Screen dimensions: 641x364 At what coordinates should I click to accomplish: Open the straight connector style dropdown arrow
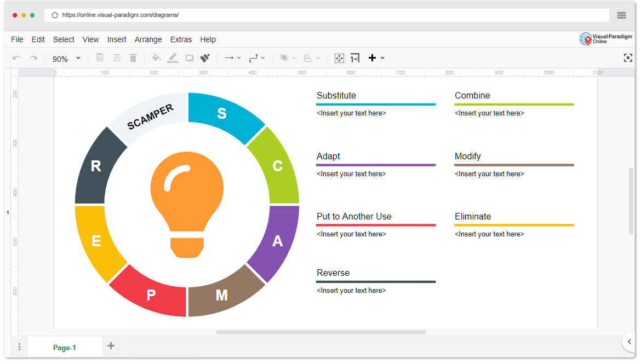pyautogui.click(x=239, y=58)
